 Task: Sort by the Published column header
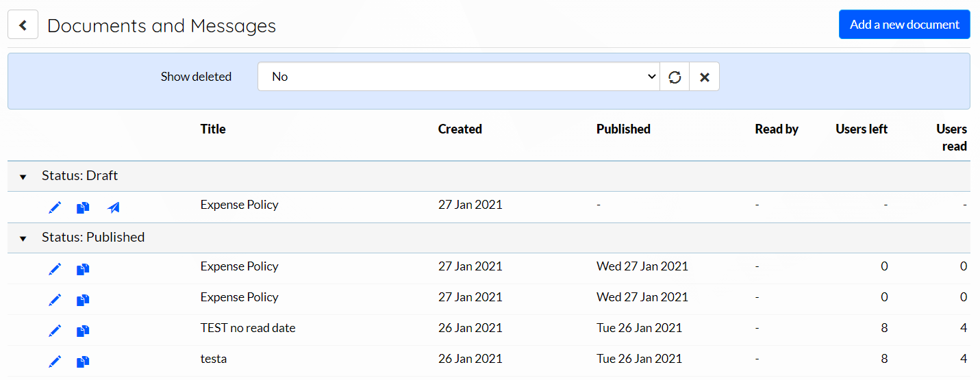(x=623, y=129)
